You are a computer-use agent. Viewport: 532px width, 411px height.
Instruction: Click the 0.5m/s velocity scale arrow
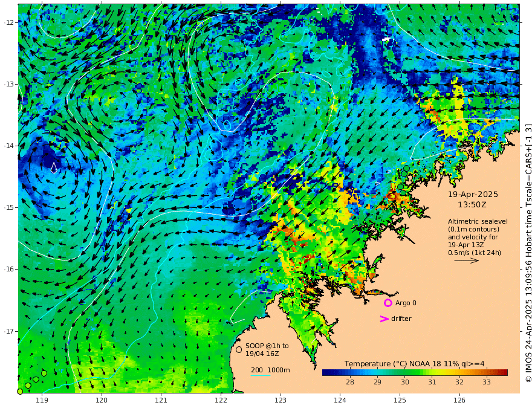467,261
